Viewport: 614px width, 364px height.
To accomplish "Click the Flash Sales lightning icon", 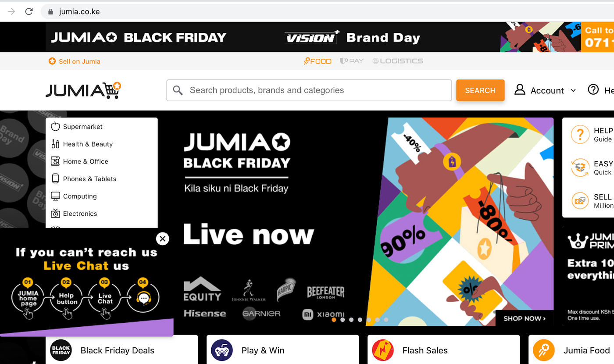I will click(x=383, y=350).
